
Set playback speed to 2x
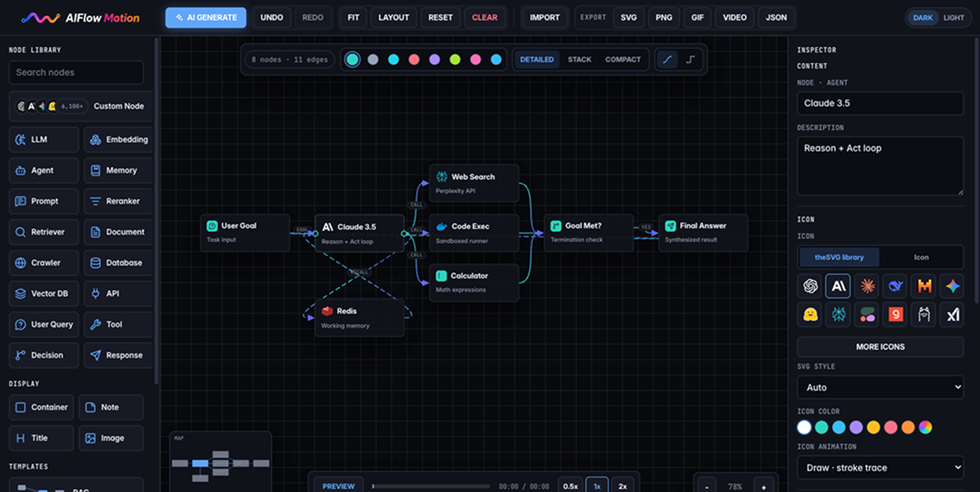click(x=623, y=486)
